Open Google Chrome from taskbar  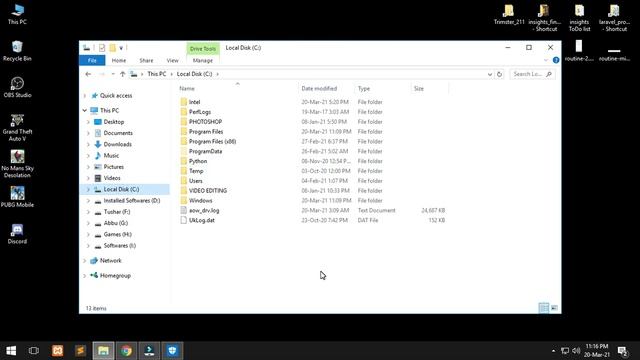[x=126, y=351]
